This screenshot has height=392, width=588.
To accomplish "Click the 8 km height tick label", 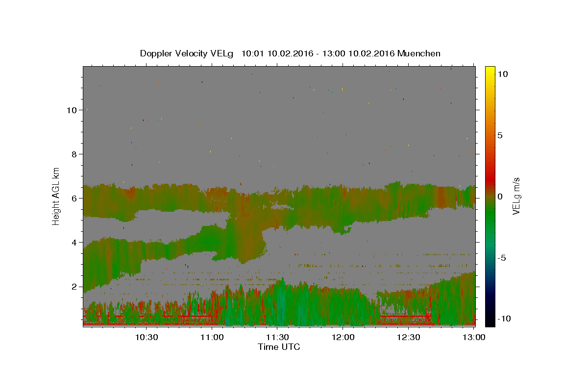I will pyautogui.click(x=74, y=154).
